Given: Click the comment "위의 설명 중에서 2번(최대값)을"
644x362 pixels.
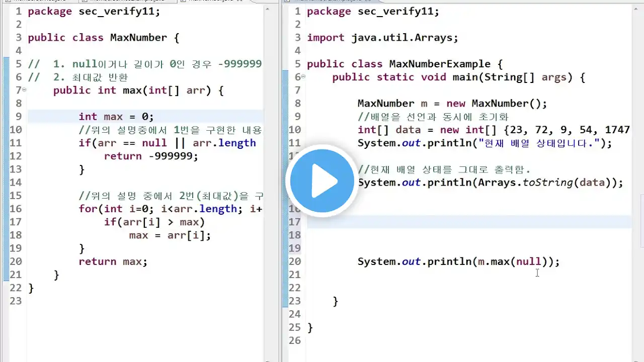Looking at the screenshot, I should [x=171, y=196].
